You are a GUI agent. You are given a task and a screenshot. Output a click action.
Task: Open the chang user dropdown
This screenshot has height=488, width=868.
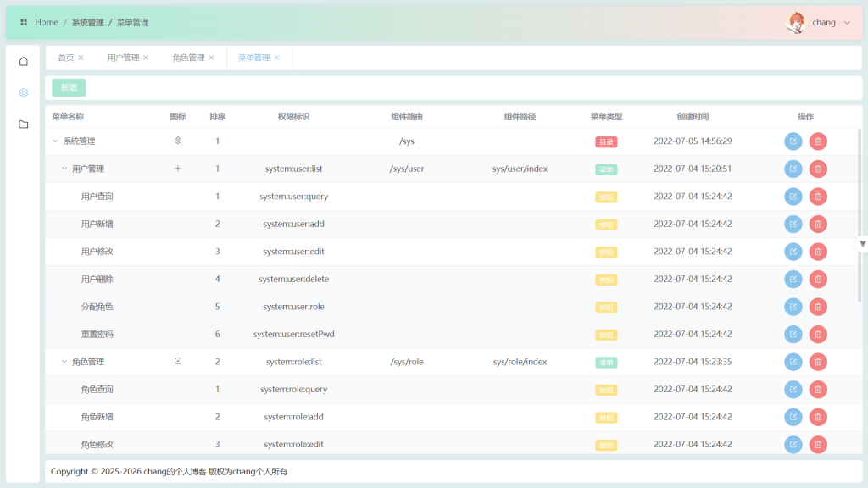tap(830, 23)
